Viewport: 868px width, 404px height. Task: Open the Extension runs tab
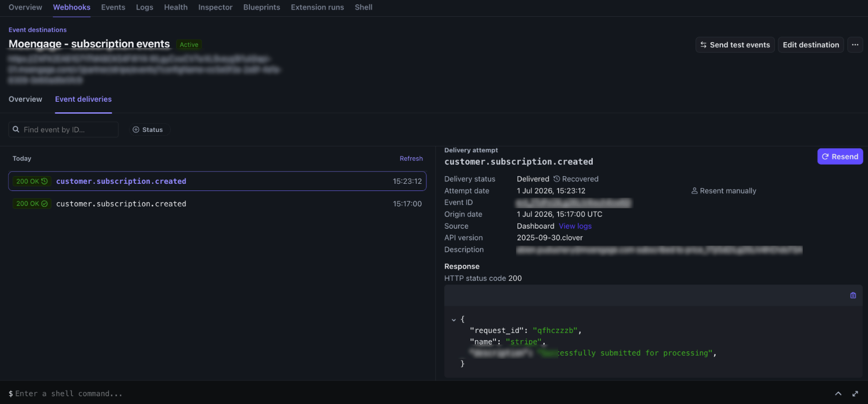(x=317, y=7)
